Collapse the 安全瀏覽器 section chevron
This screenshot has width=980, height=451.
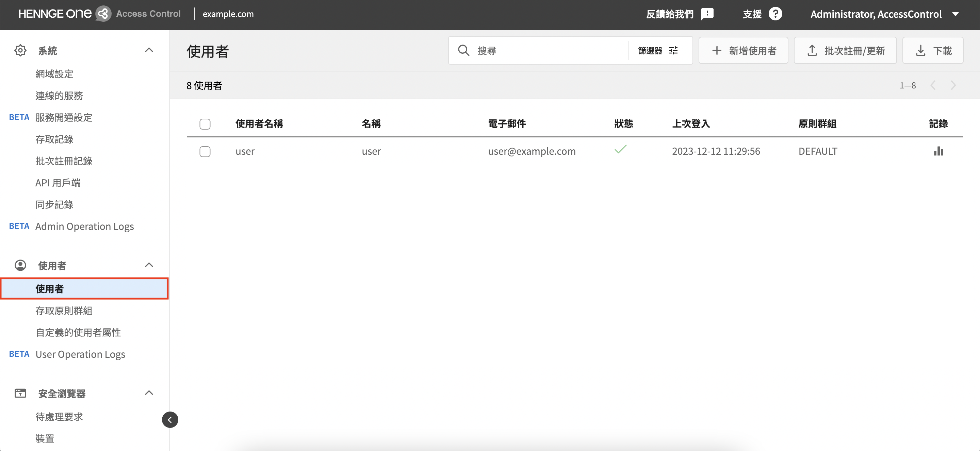[149, 393]
